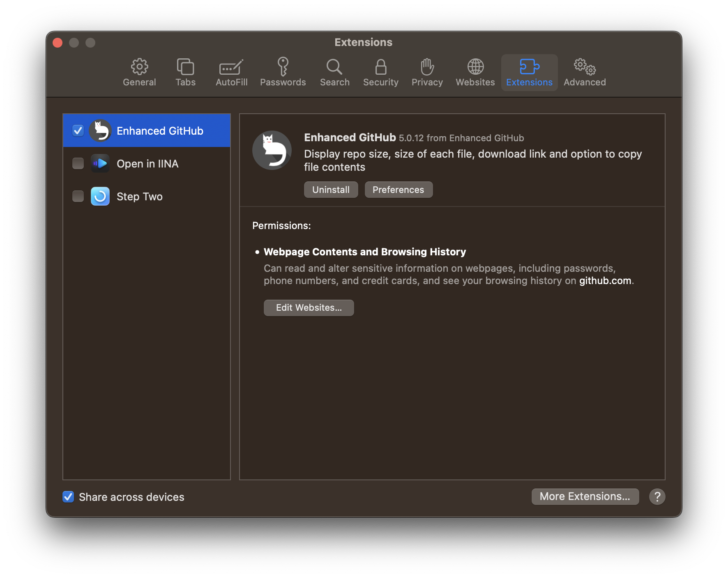The image size is (728, 578).
Task: Click the Permissions: label
Action: coord(281,225)
